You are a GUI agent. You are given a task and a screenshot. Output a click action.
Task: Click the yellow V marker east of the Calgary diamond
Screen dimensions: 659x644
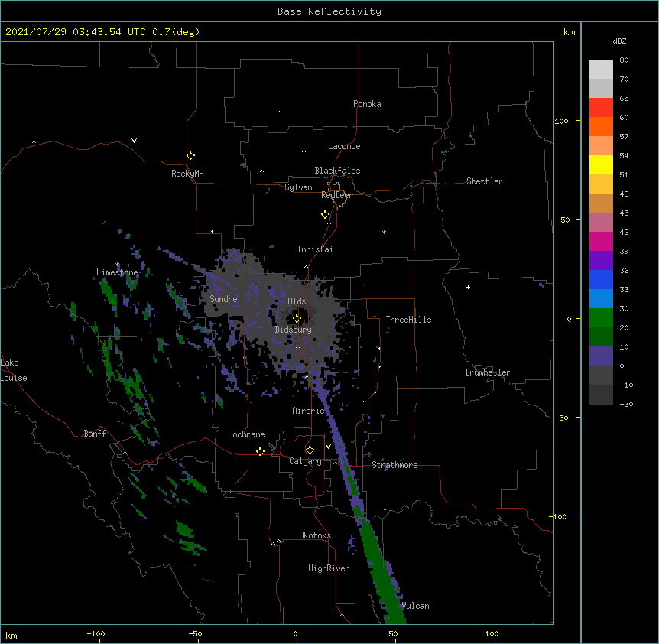pos(328,447)
